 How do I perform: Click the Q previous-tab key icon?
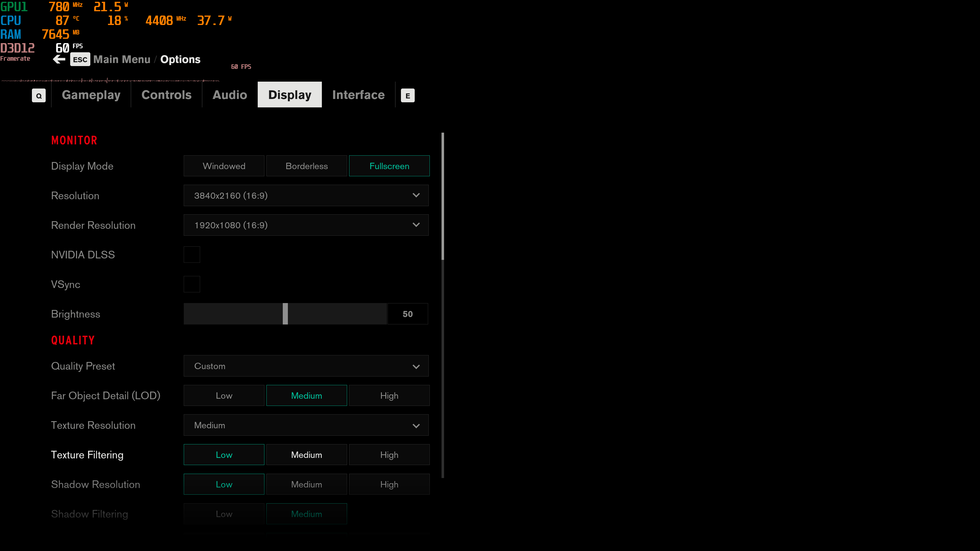(39, 95)
